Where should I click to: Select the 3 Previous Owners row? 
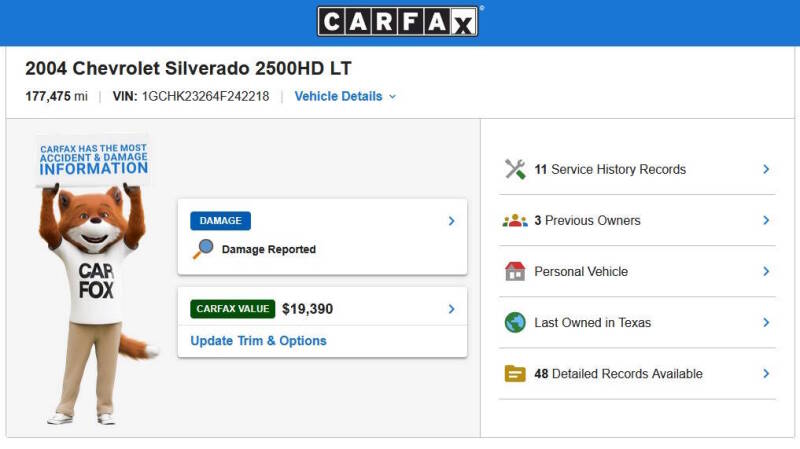pyautogui.click(x=637, y=220)
